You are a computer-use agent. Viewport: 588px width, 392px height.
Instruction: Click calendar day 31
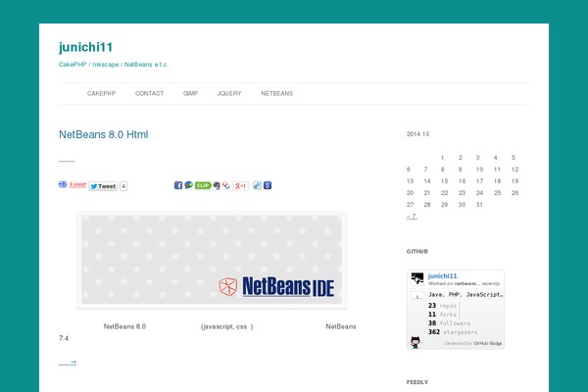coord(479,205)
